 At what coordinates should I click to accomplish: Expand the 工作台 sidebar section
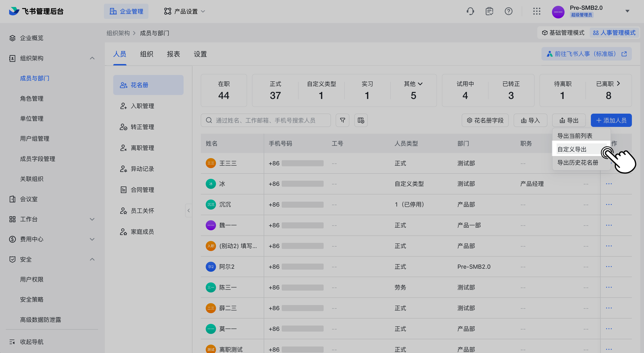(x=92, y=219)
